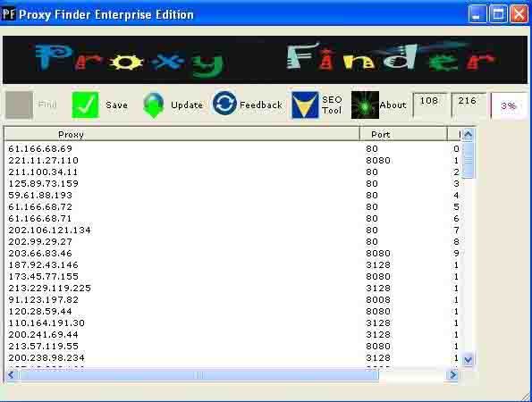Click the 3% progress indicator
532x402 pixels.
tap(509, 106)
